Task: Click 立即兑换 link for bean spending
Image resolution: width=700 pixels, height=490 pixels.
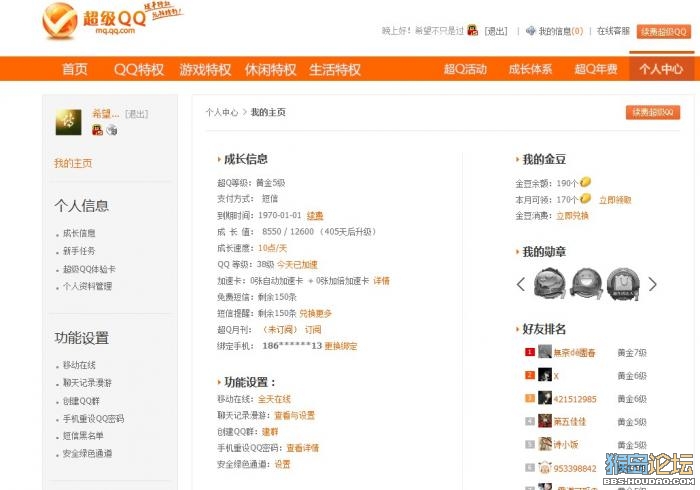Action: [572, 216]
